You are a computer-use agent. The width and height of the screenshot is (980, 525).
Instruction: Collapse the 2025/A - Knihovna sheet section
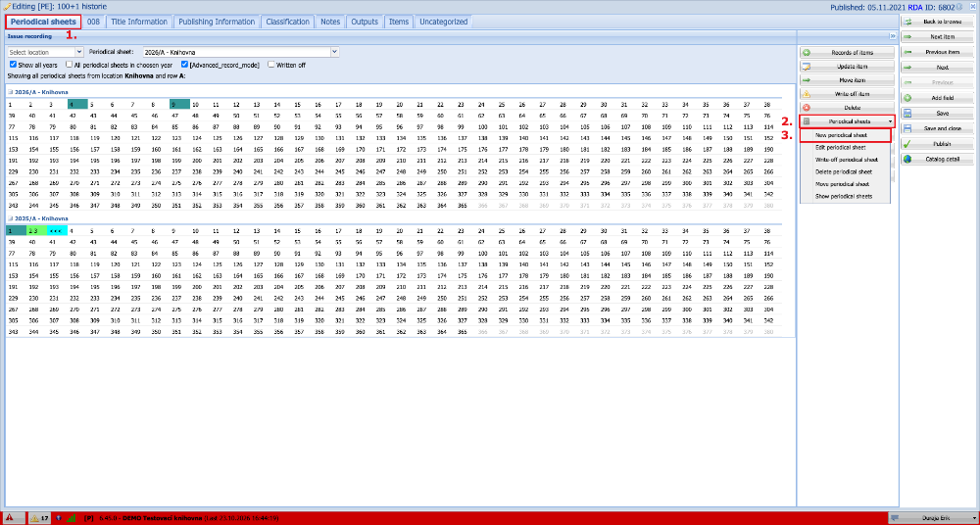[x=10, y=218]
